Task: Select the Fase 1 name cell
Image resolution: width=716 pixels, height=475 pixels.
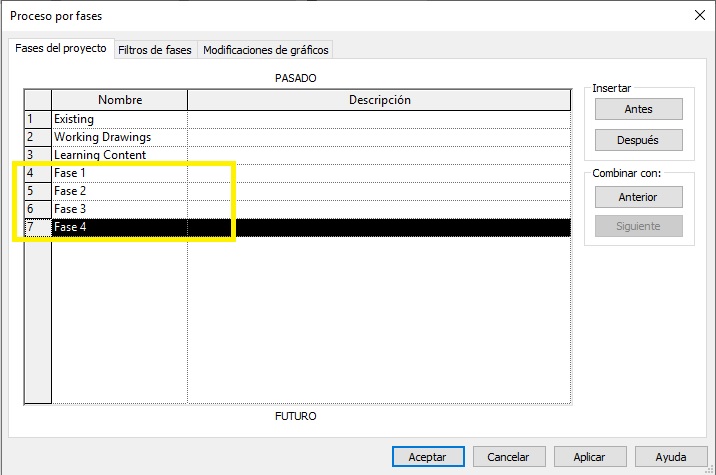Action: tap(119, 173)
